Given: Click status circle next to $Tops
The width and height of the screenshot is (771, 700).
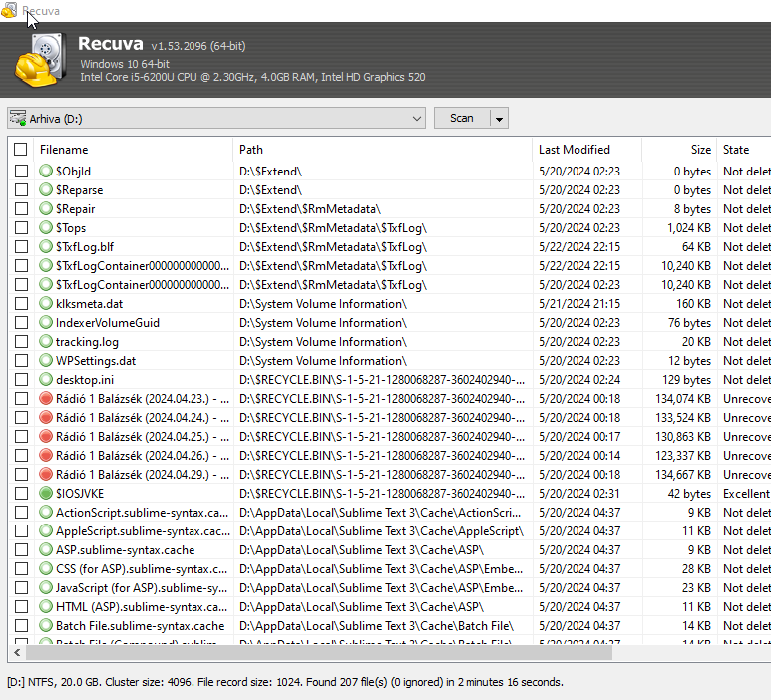Looking at the screenshot, I should pyautogui.click(x=46, y=227).
